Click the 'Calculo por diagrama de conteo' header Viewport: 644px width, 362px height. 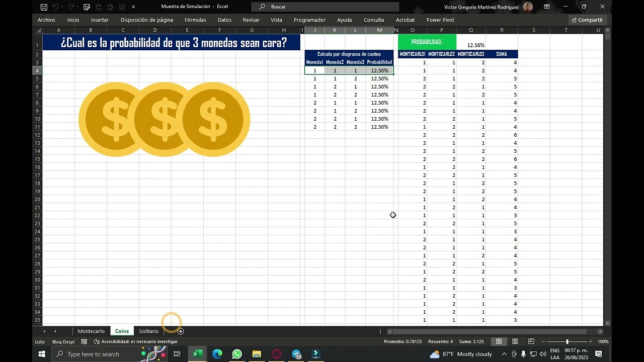349,54
